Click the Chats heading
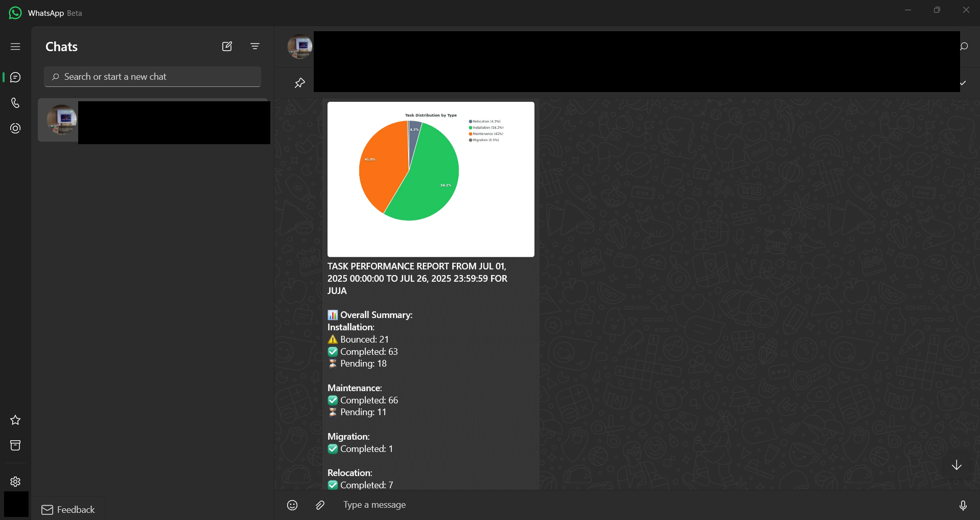This screenshot has height=520, width=980. pyautogui.click(x=61, y=47)
